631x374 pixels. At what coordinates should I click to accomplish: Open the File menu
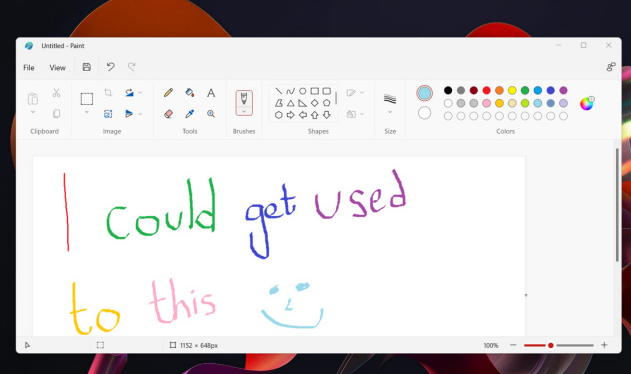coord(29,68)
